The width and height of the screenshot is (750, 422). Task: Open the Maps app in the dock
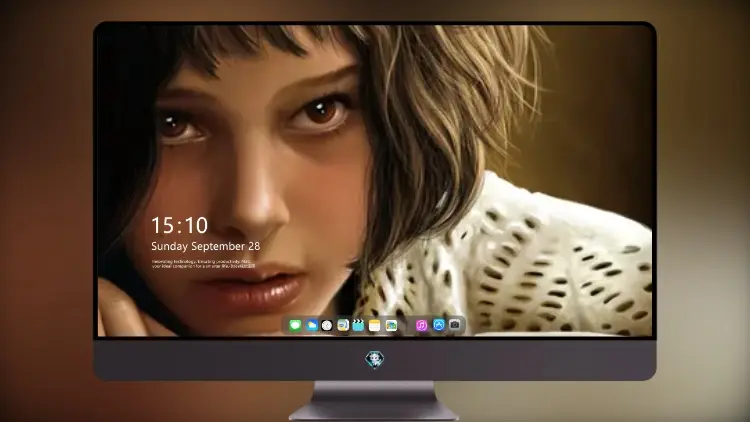coord(343,325)
